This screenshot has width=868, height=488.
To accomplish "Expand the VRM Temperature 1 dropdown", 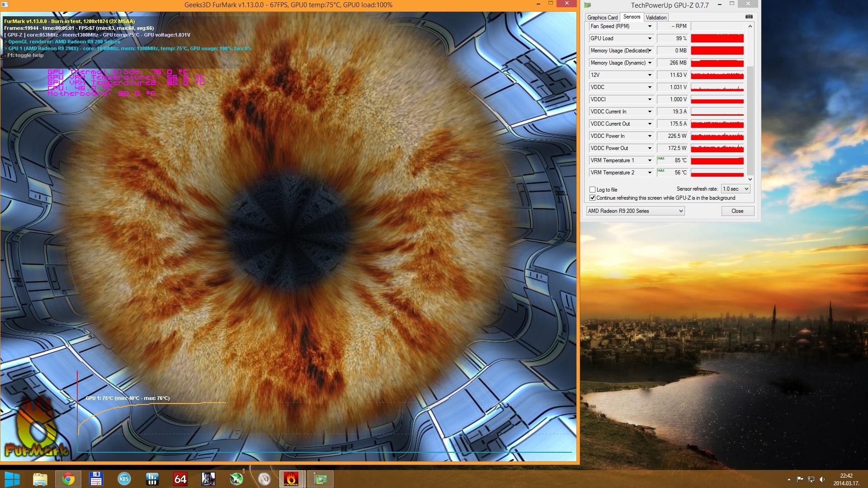I will pos(650,160).
